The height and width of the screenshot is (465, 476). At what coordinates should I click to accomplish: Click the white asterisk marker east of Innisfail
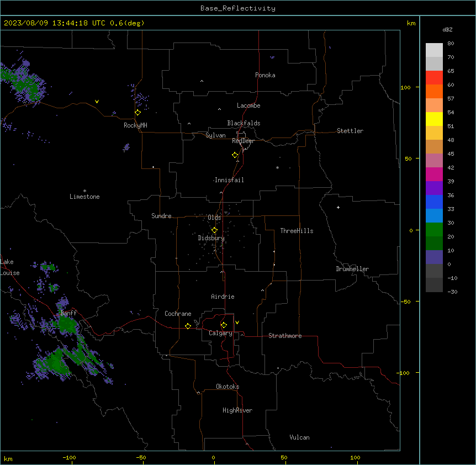coord(277,168)
